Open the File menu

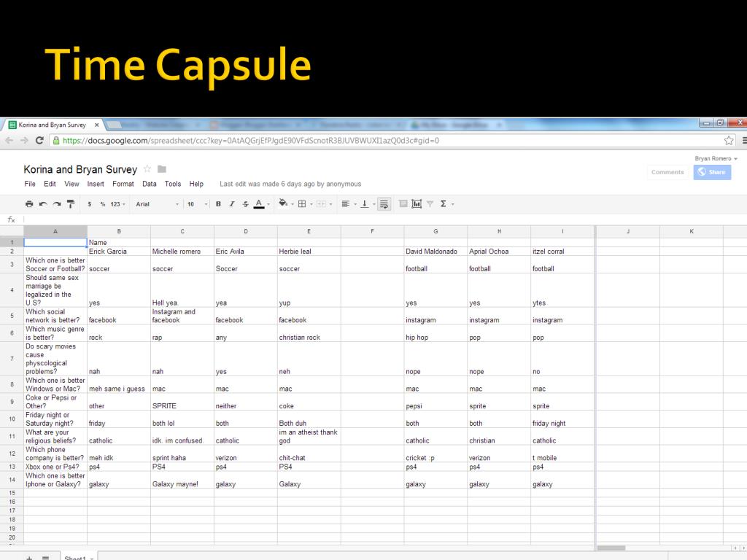click(x=29, y=184)
